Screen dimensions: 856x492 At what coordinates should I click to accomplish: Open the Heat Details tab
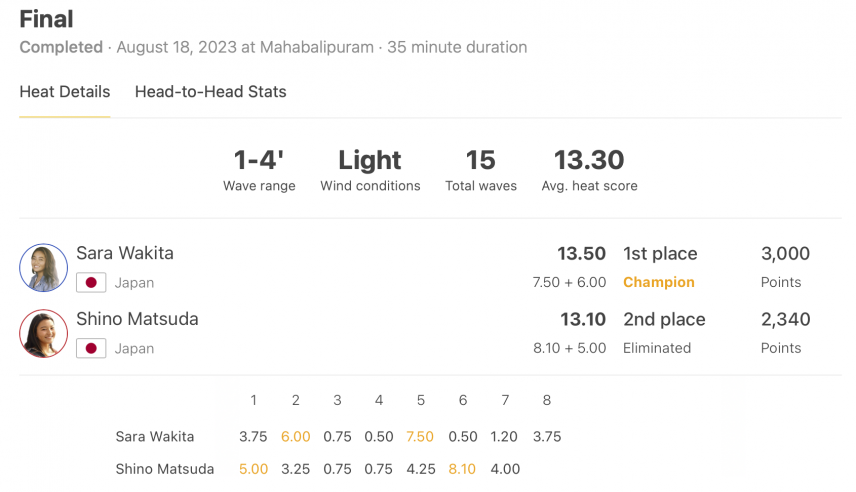[64, 92]
